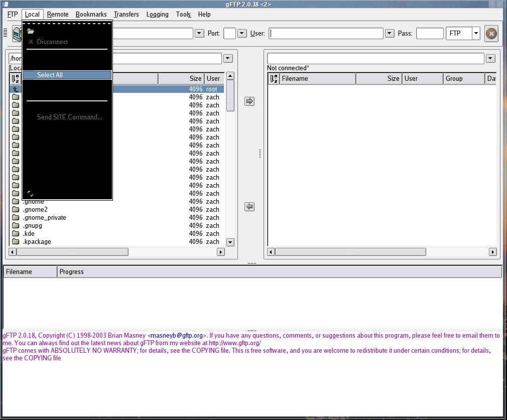507x420 pixels.
Task: Expand the local path dropdown arrow
Action: (227, 58)
